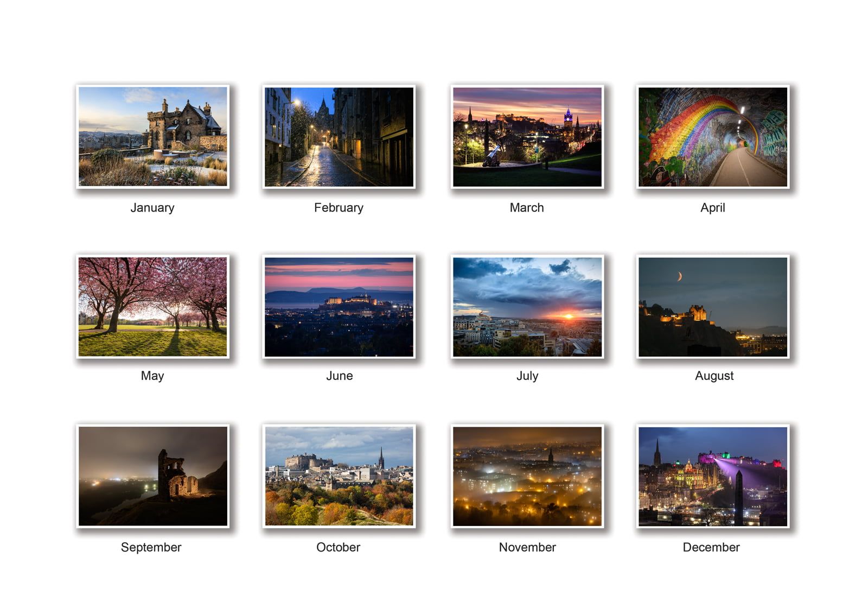The image size is (868, 614).
Task: Open the May cherry blossom trees photo
Action: click(x=152, y=307)
